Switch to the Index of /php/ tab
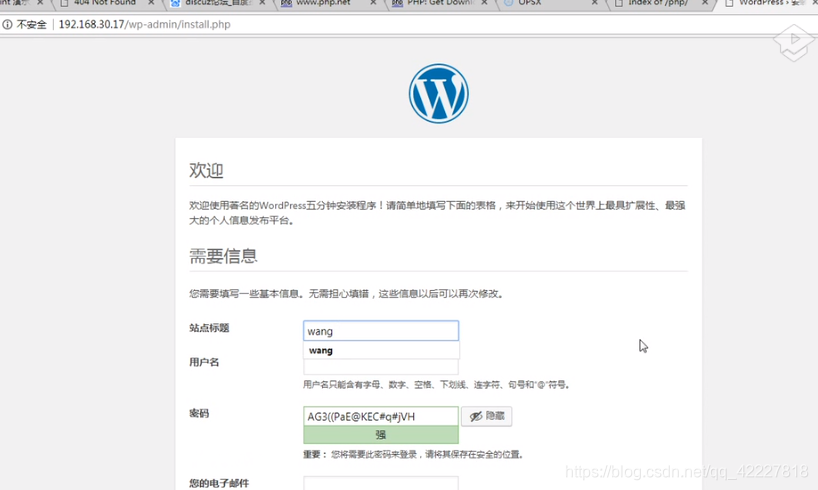Image resolution: width=818 pixels, height=490 pixels. coord(657,3)
